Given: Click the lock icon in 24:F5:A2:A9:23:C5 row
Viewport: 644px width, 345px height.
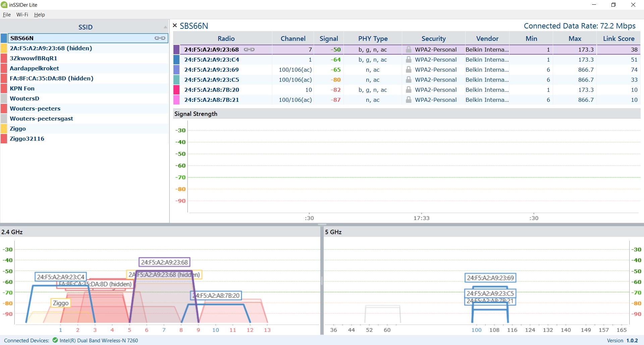Looking at the screenshot, I should coord(409,79).
